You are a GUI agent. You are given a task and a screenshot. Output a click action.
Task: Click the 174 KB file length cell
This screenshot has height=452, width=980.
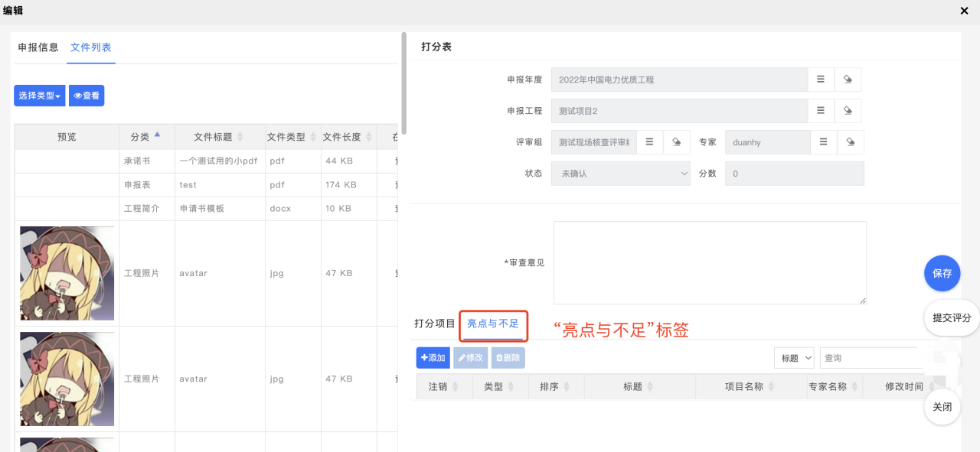tap(349, 185)
